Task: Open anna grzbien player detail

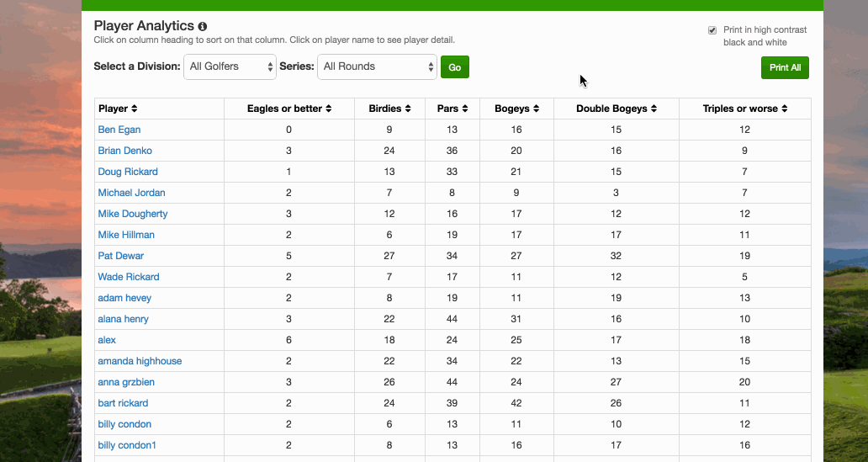Action: click(126, 382)
